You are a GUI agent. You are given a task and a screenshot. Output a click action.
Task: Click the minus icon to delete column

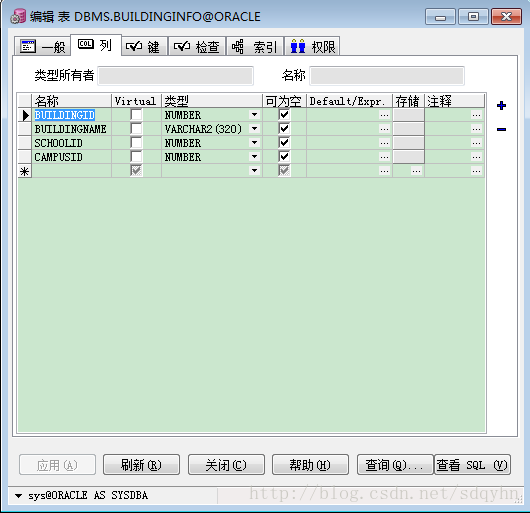click(502, 129)
